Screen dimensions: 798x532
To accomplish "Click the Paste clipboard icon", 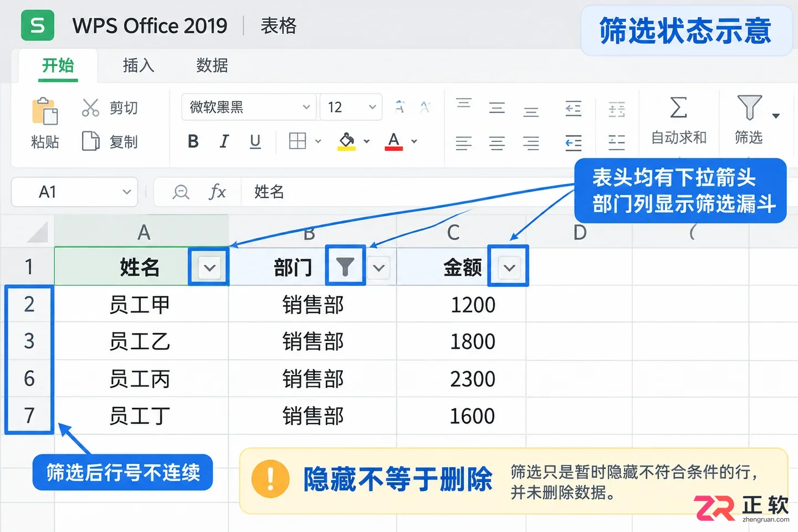I will (45, 111).
